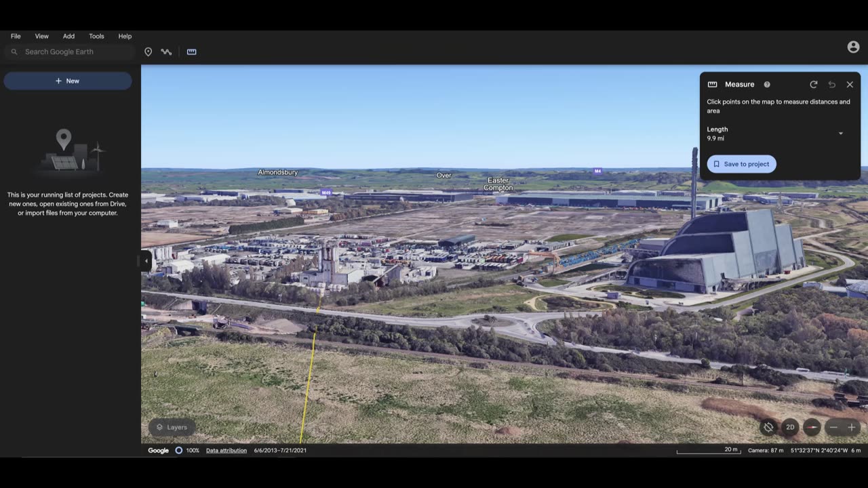Click the compass to reset north
Screen dimensions: 868x488
tap(812, 427)
